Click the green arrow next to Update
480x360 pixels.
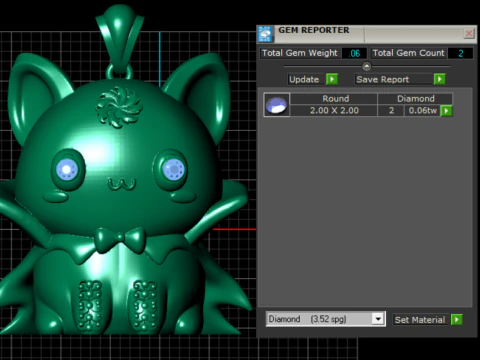point(332,79)
